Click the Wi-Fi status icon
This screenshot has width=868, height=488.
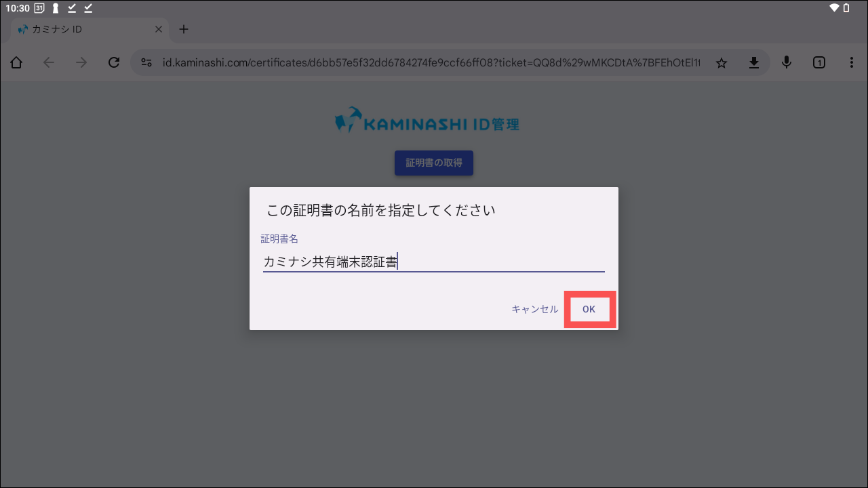pyautogui.click(x=834, y=8)
